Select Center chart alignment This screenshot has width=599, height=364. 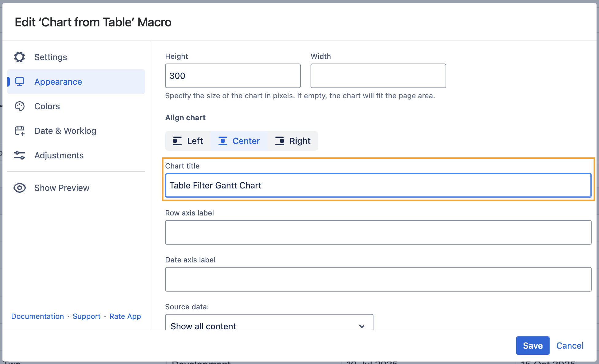coord(239,141)
